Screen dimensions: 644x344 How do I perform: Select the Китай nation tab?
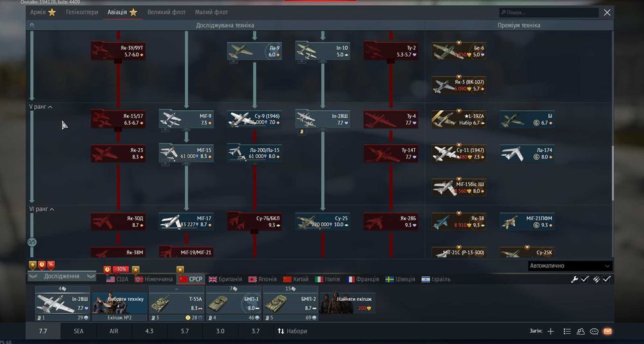[296, 279]
